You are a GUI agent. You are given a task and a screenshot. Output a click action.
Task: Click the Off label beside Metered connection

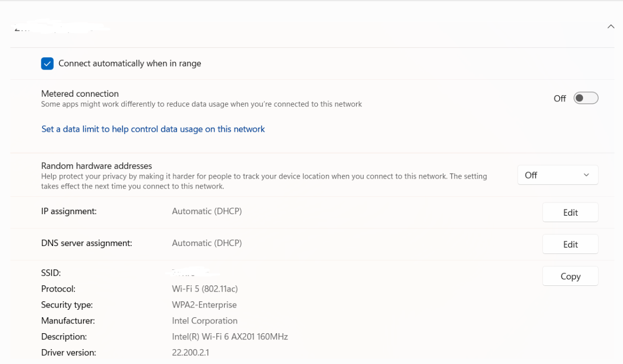click(x=560, y=98)
